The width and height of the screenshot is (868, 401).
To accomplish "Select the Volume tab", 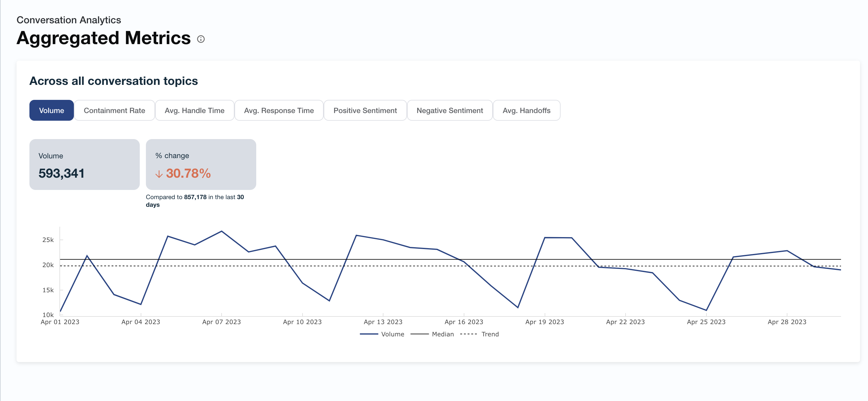I will (51, 110).
